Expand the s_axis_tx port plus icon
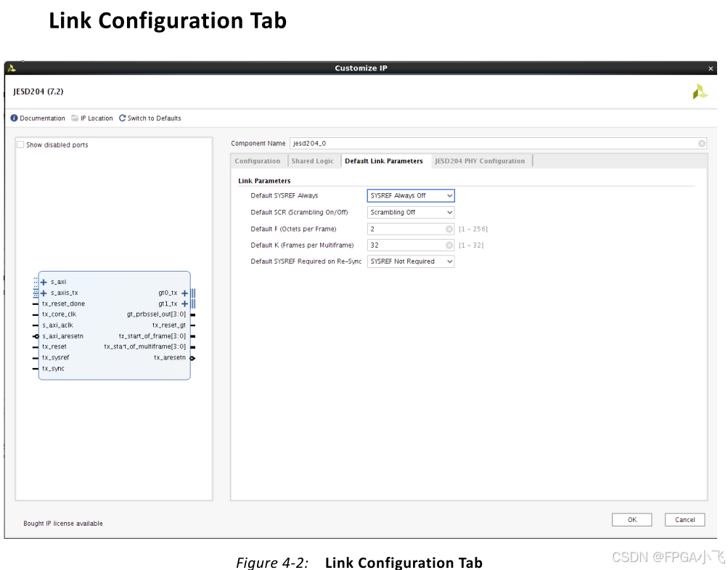This screenshot has height=570, width=728. (44, 293)
